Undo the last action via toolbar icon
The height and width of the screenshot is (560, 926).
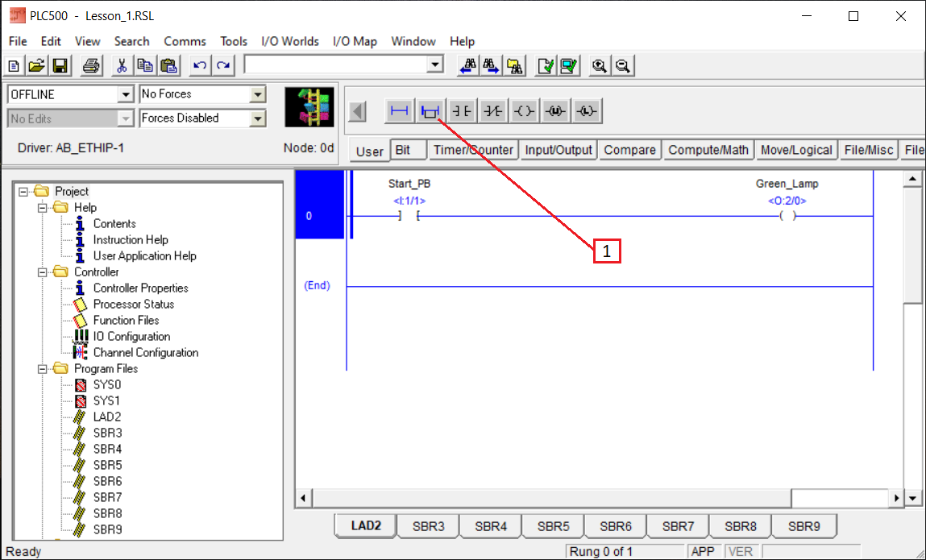coord(200,65)
